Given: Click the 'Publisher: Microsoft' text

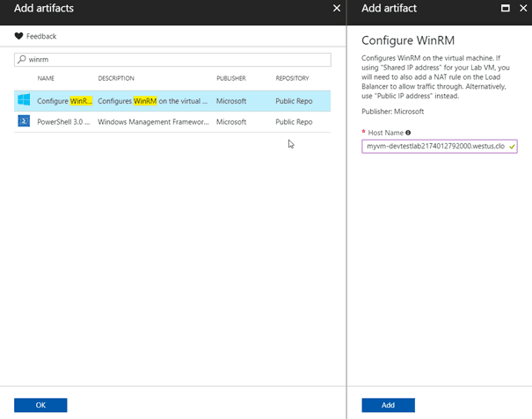Looking at the screenshot, I should coord(392,112).
